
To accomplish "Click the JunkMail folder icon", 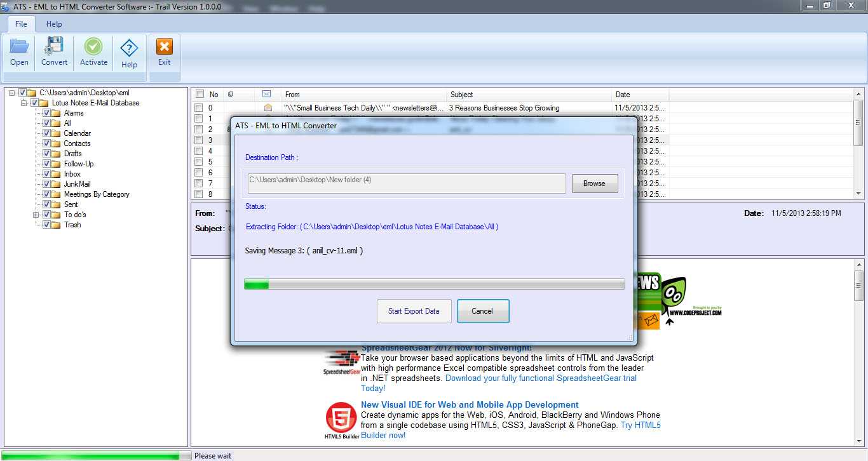I will 57,184.
